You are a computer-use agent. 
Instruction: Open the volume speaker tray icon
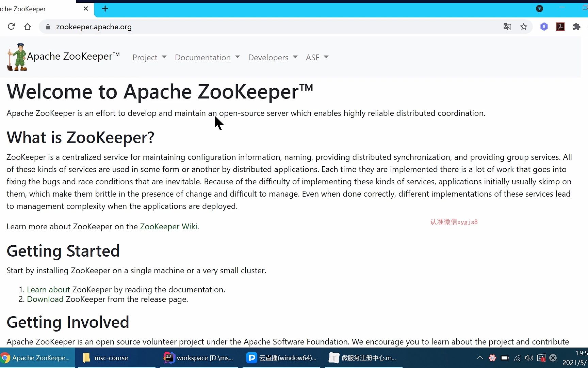point(529,358)
